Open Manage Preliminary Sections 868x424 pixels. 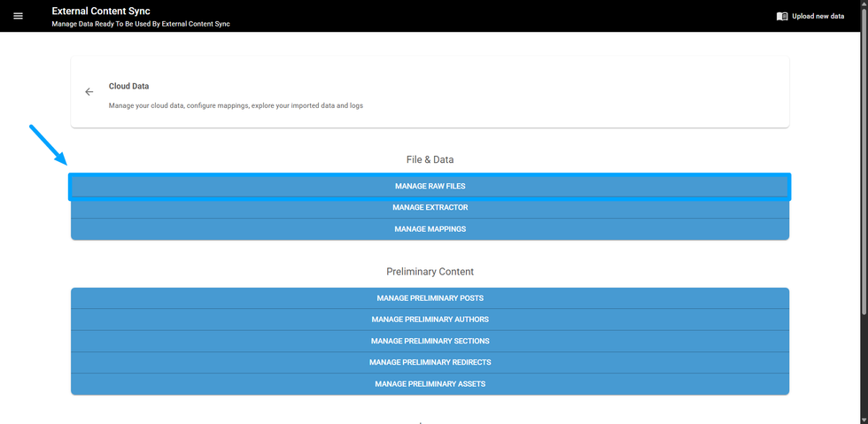(x=430, y=341)
